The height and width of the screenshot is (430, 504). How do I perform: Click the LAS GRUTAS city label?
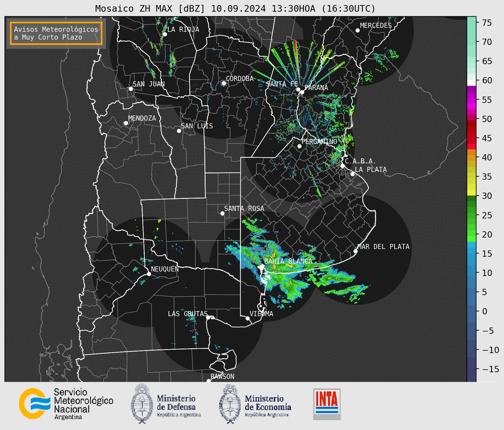[x=188, y=314]
